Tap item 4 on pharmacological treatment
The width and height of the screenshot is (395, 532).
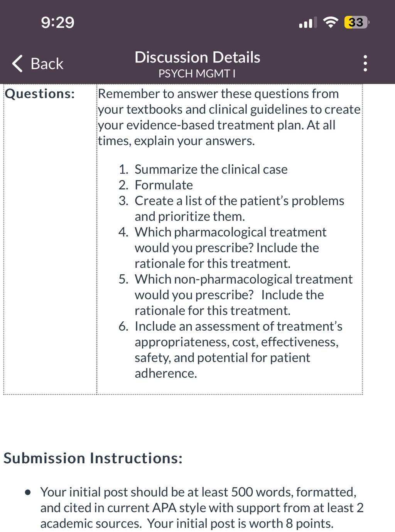(x=223, y=248)
